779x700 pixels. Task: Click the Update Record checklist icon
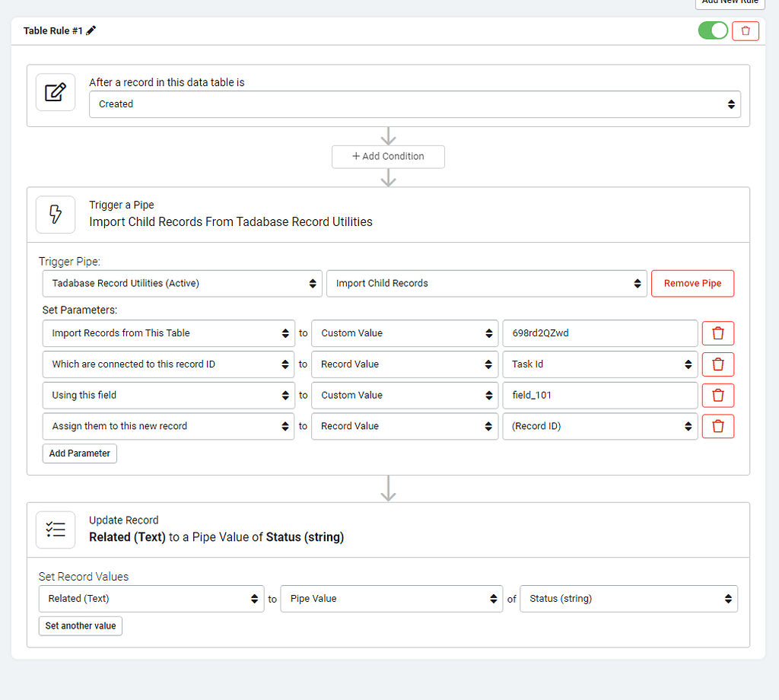tap(56, 530)
